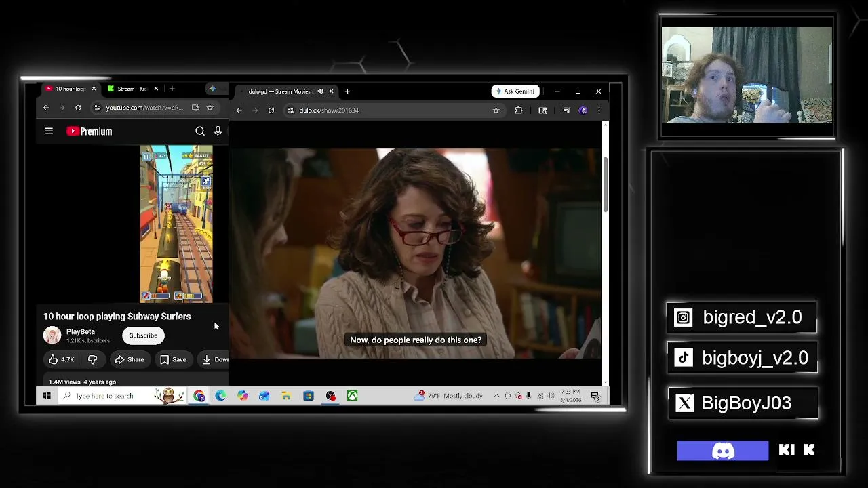Open the Copilot app from the taskbar
This screenshot has height=488, width=868.
242,396
